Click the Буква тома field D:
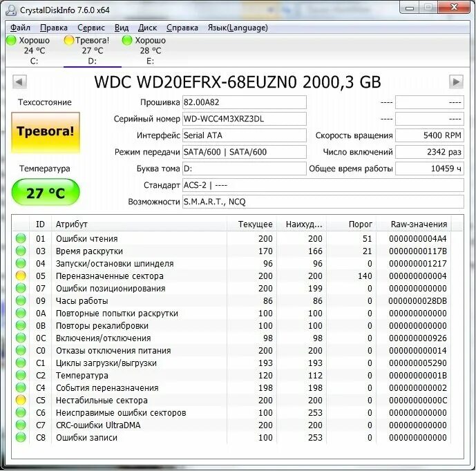 [x=245, y=169]
